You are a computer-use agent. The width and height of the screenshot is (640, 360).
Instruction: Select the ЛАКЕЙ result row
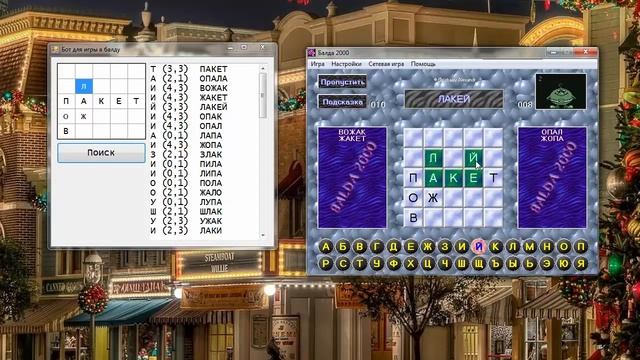tap(203, 107)
